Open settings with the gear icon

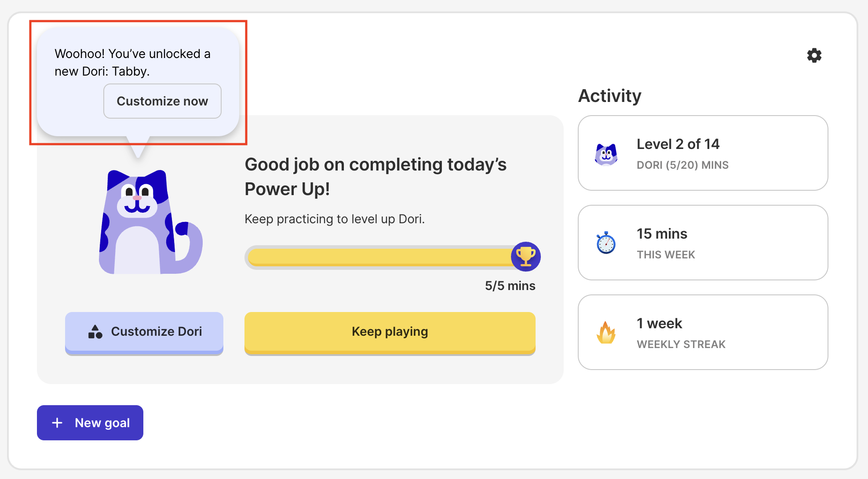(814, 55)
